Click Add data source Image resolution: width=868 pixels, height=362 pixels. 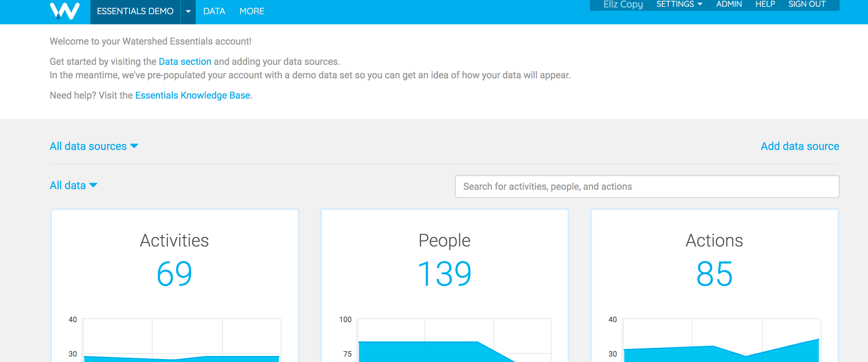(800, 146)
